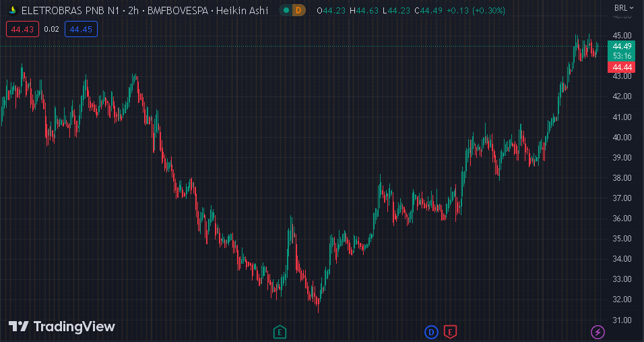Click the purple lightning bolt news icon

[x=598, y=331]
